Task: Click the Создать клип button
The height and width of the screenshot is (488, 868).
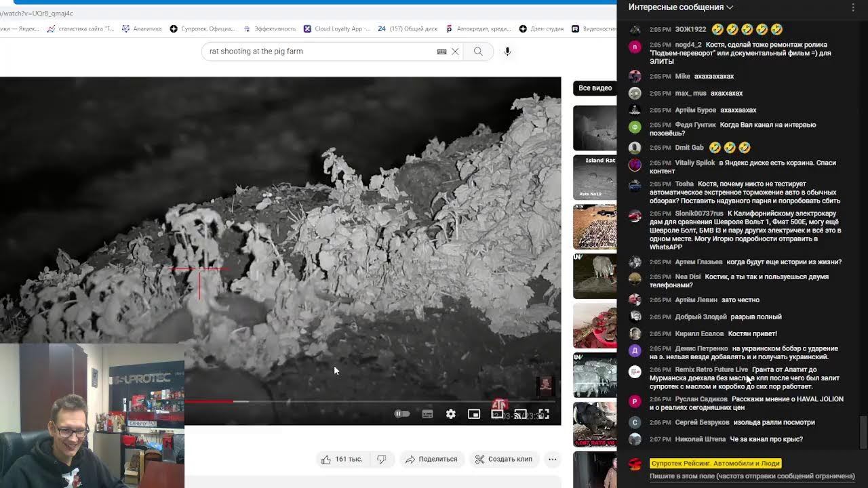Action: tap(503, 459)
